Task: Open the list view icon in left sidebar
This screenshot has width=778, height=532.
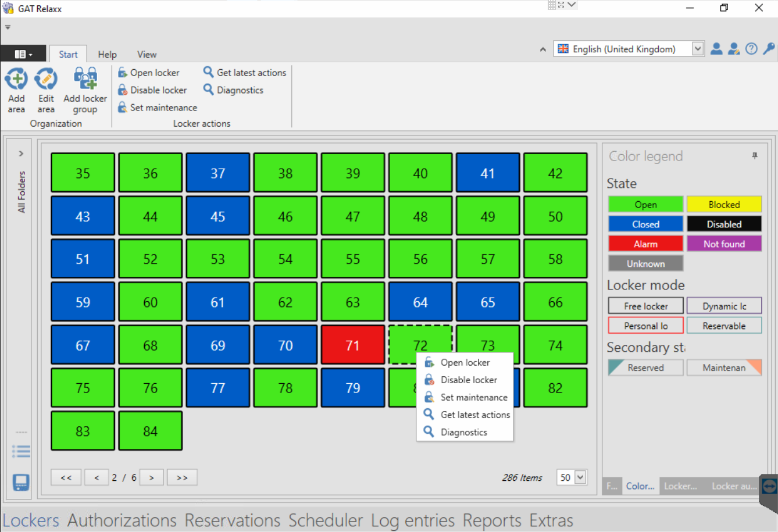Action: click(x=21, y=451)
